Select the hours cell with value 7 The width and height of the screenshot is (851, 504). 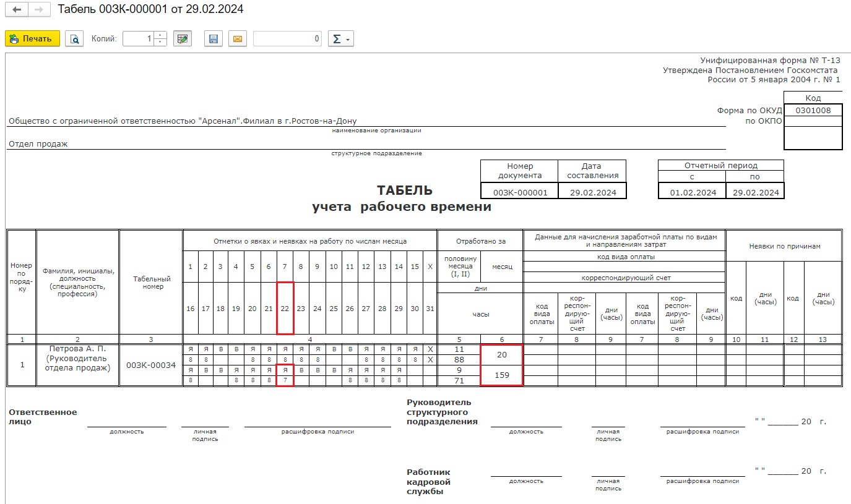pos(285,380)
